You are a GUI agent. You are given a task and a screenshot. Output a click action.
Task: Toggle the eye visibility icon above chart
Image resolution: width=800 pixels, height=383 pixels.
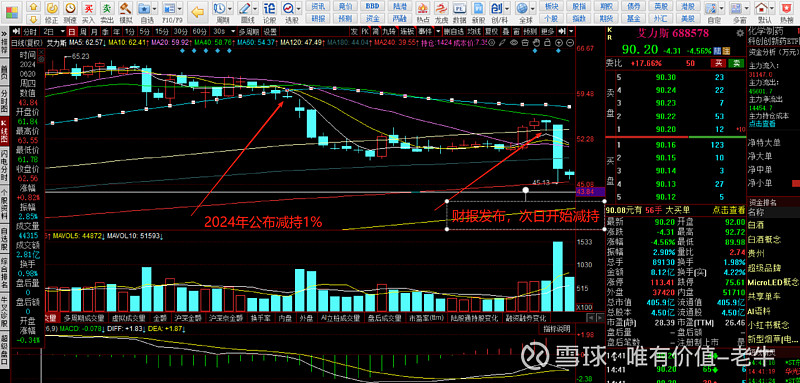[513, 42]
